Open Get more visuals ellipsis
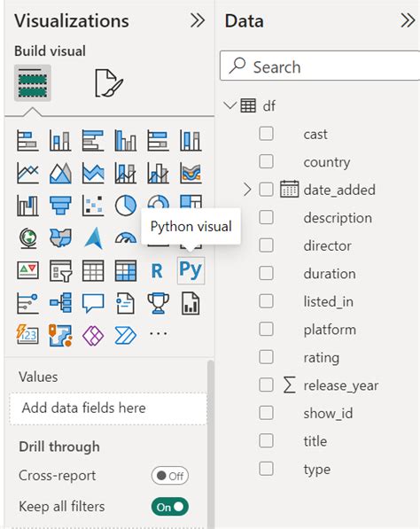This screenshot has height=529, width=420. pyautogui.click(x=158, y=334)
